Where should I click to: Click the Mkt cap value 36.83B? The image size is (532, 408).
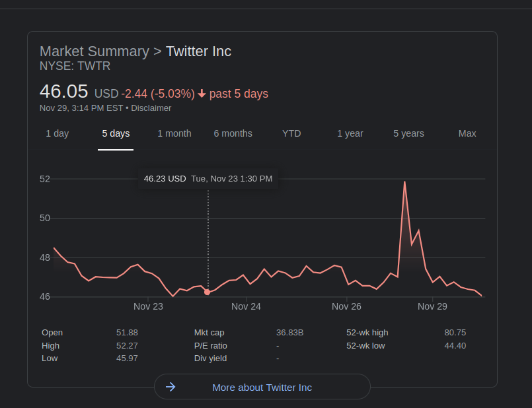click(289, 333)
